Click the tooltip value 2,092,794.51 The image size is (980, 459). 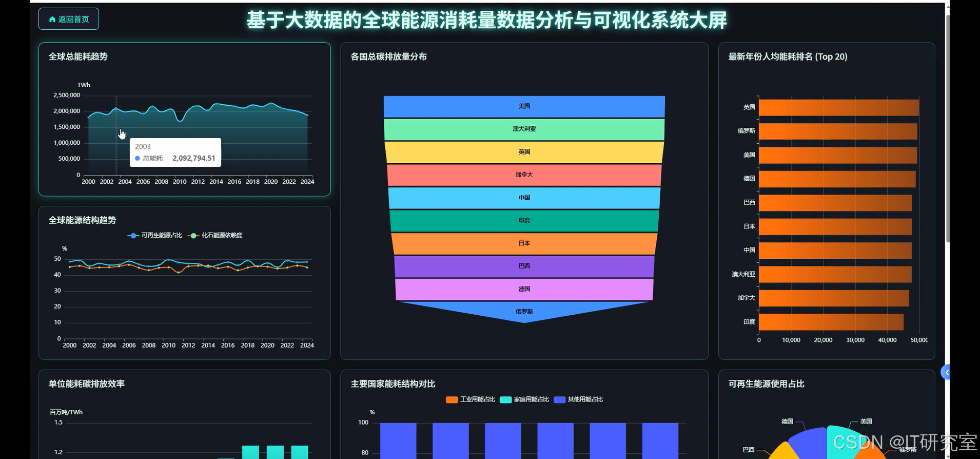[x=194, y=158]
